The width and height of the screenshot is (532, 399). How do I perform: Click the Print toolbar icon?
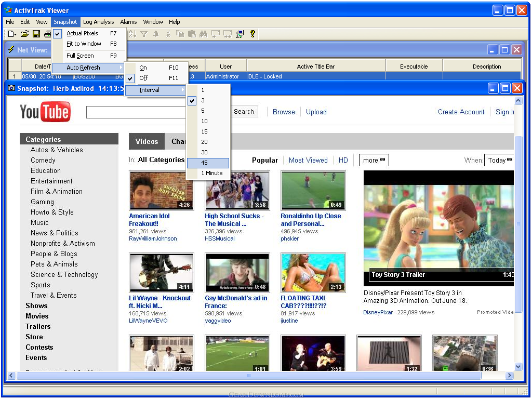click(47, 34)
